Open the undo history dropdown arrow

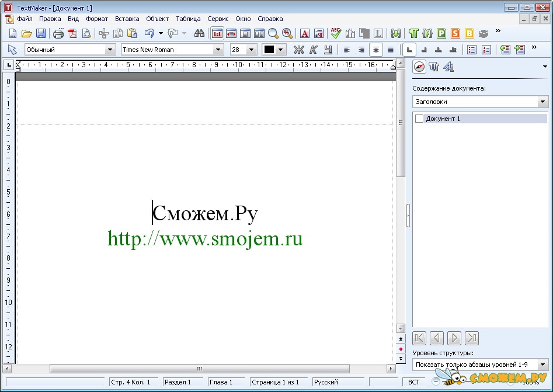point(161,33)
